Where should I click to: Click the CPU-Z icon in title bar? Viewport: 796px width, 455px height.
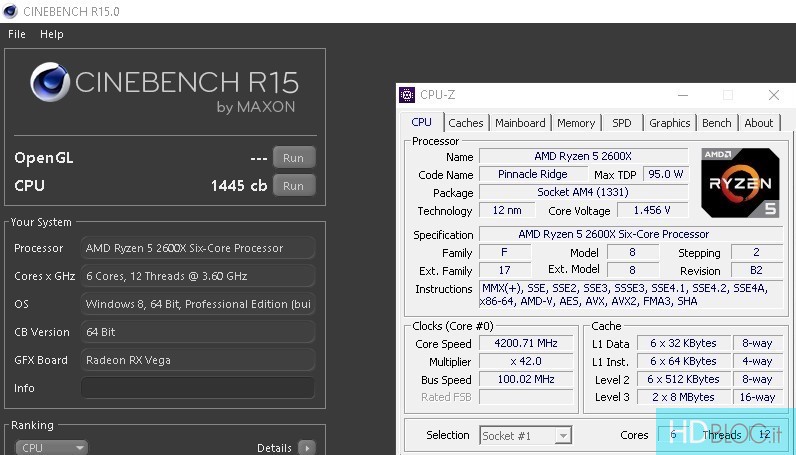pos(407,95)
